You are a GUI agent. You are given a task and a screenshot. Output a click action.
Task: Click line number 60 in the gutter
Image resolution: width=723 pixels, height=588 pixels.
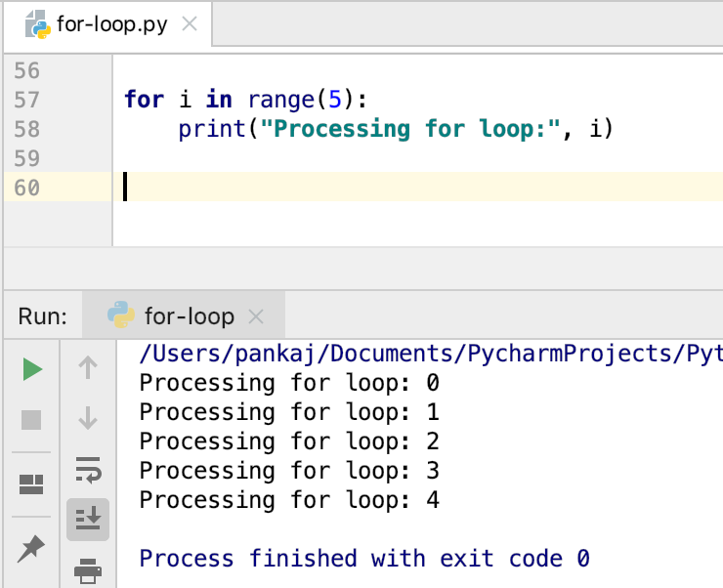coord(26,188)
